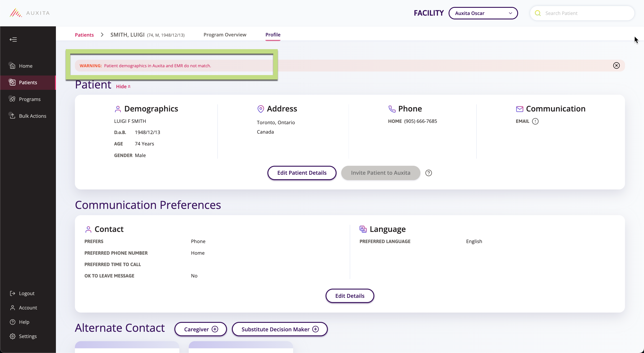Click the Address location pin icon
The image size is (644, 353).
tap(261, 109)
